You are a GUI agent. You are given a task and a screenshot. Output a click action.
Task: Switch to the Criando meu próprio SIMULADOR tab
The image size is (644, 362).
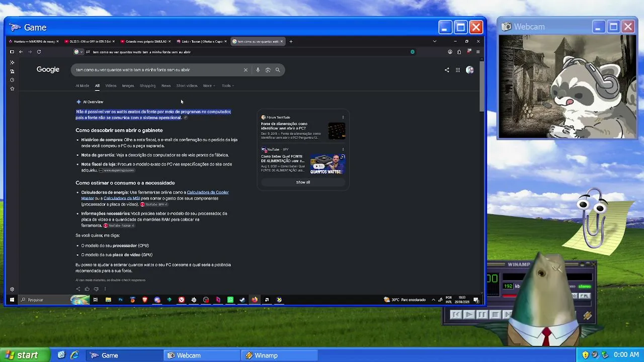146,41
